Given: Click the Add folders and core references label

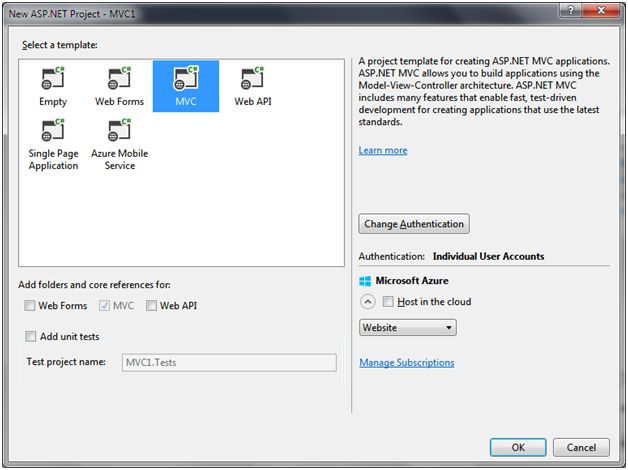Looking at the screenshot, I should [x=95, y=285].
